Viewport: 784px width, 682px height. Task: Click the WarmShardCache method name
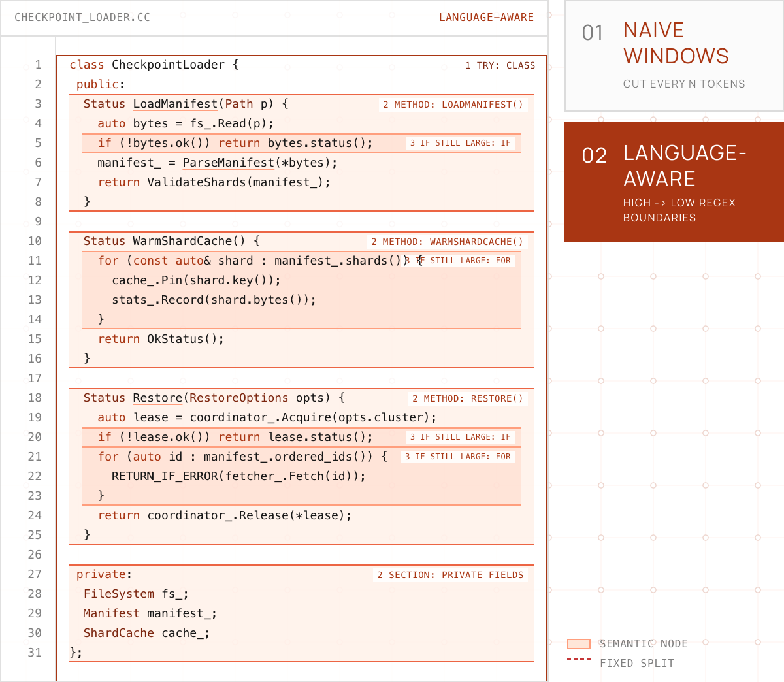(182, 241)
